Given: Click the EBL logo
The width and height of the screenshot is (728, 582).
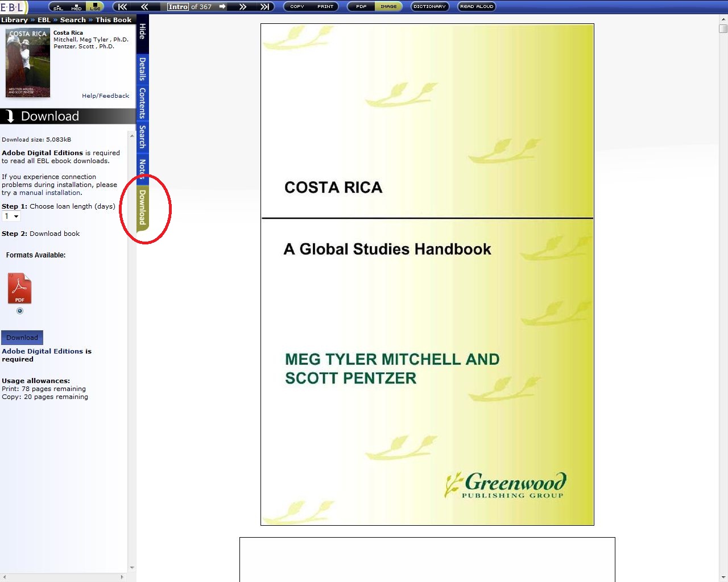Looking at the screenshot, I should click(x=13, y=7).
